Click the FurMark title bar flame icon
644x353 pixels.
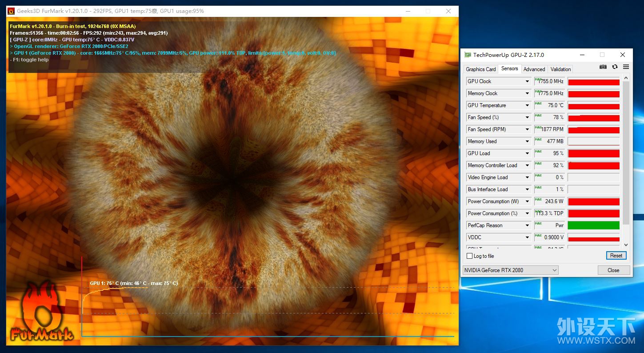pyautogui.click(x=11, y=11)
